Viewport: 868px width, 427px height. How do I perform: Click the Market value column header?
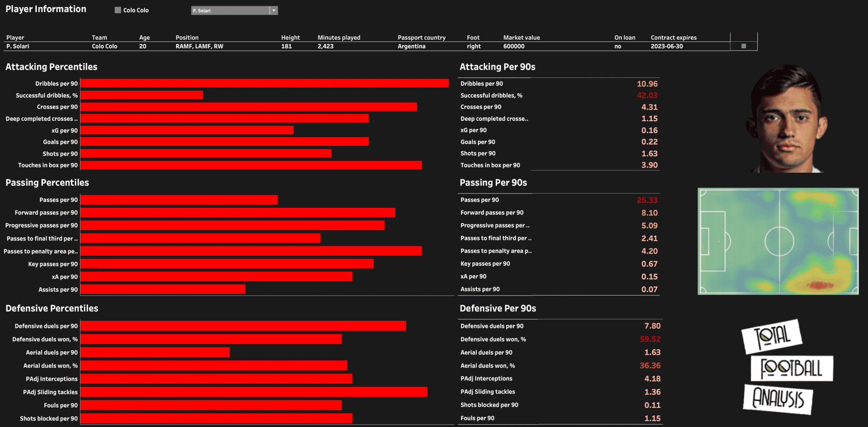[521, 38]
